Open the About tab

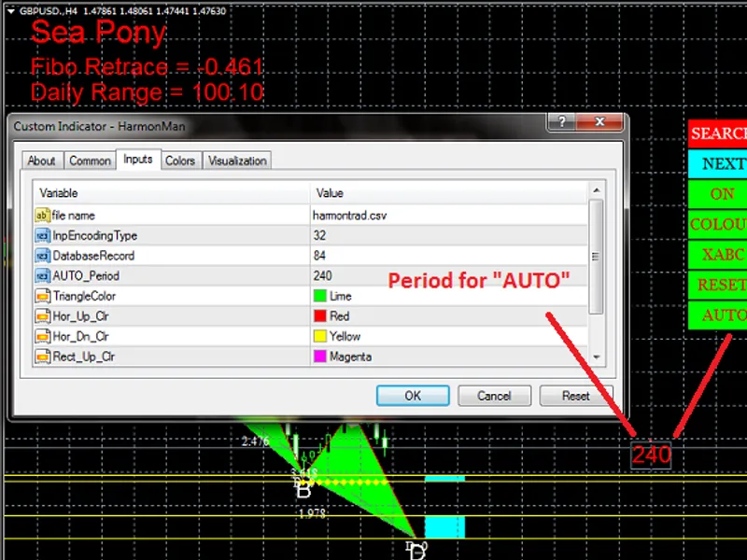click(x=41, y=161)
